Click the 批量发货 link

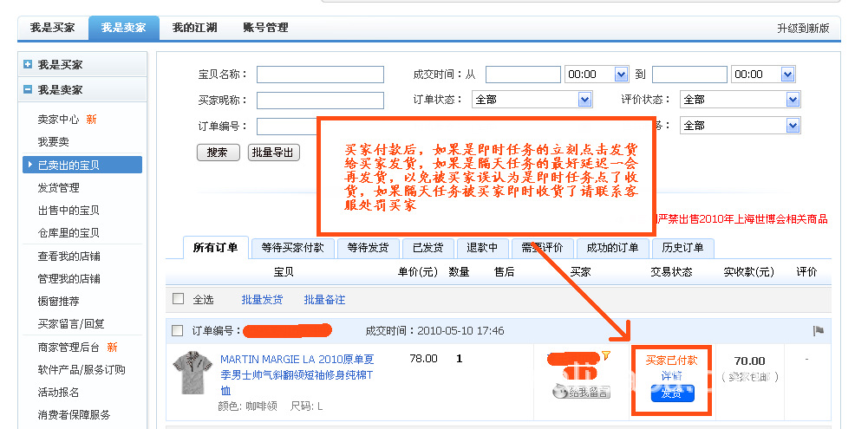(262, 300)
